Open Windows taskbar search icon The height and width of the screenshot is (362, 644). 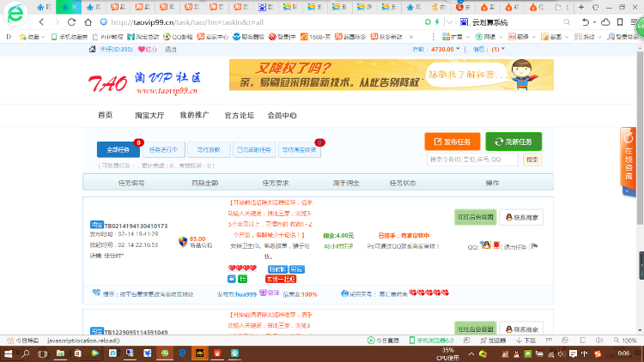tap(26, 353)
